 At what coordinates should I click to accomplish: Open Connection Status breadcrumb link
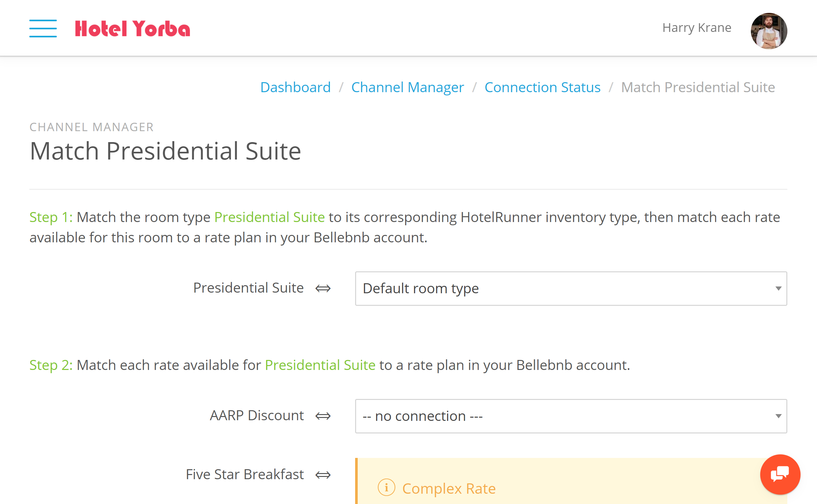point(543,87)
